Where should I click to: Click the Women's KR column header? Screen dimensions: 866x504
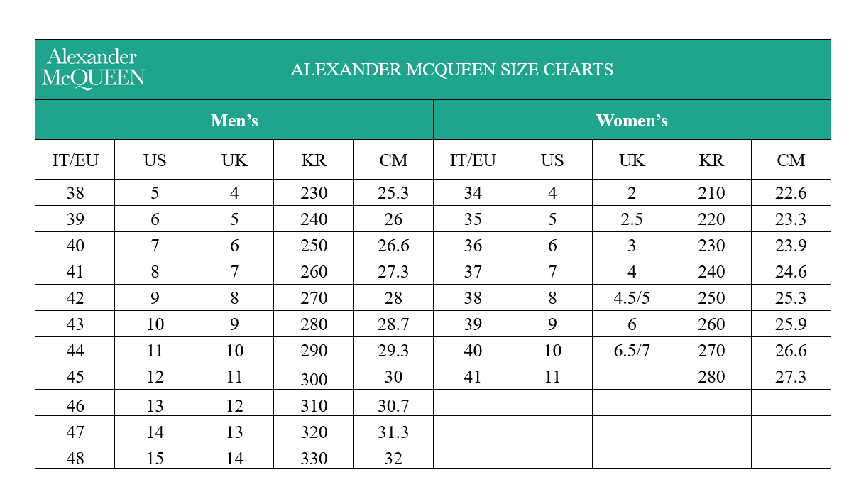point(711,160)
